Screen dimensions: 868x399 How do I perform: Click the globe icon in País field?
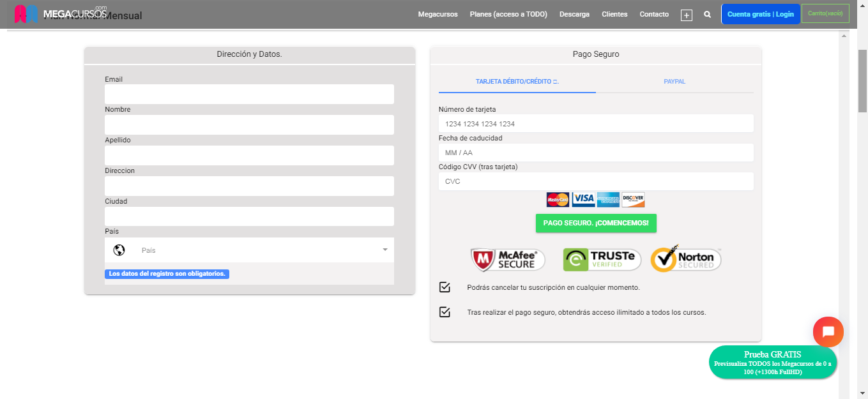[x=119, y=250]
